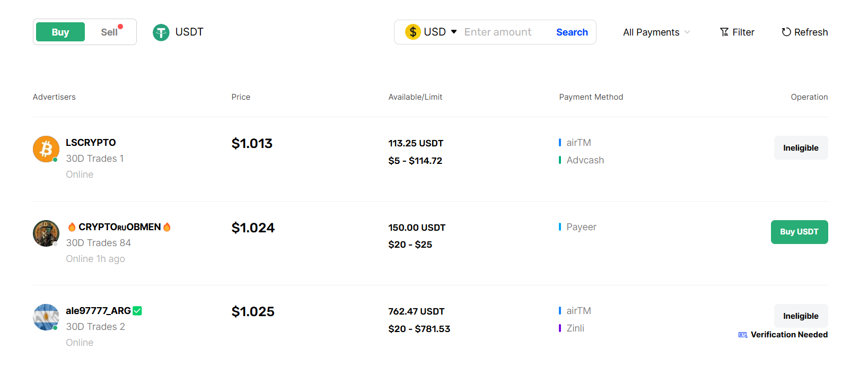Viewport: 868px width, 366px height.
Task: Click the Verification Needed link
Action: click(x=790, y=335)
